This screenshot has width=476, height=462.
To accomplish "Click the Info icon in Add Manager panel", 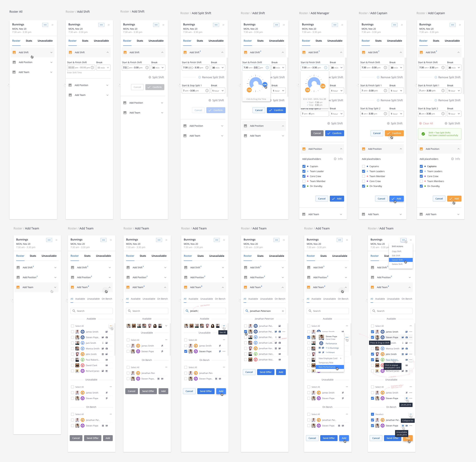I will 335,159.
